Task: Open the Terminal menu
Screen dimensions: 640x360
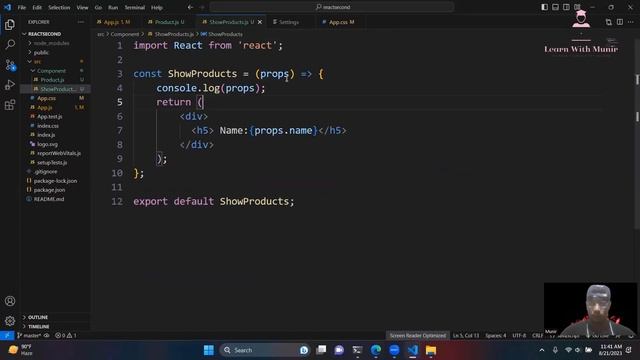Action: tap(135, 7)
